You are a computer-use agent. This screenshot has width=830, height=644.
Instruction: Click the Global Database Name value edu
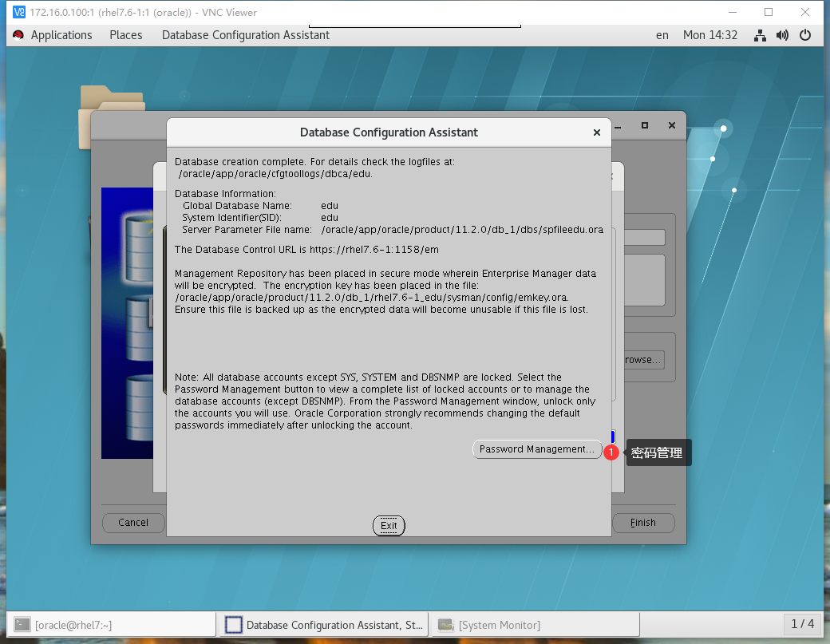[x=330, y=206]
